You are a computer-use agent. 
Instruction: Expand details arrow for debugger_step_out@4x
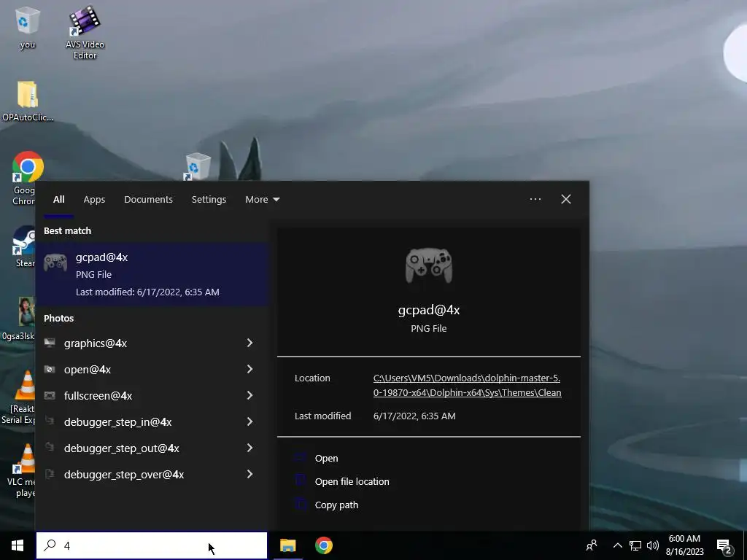tap(249, 448)
